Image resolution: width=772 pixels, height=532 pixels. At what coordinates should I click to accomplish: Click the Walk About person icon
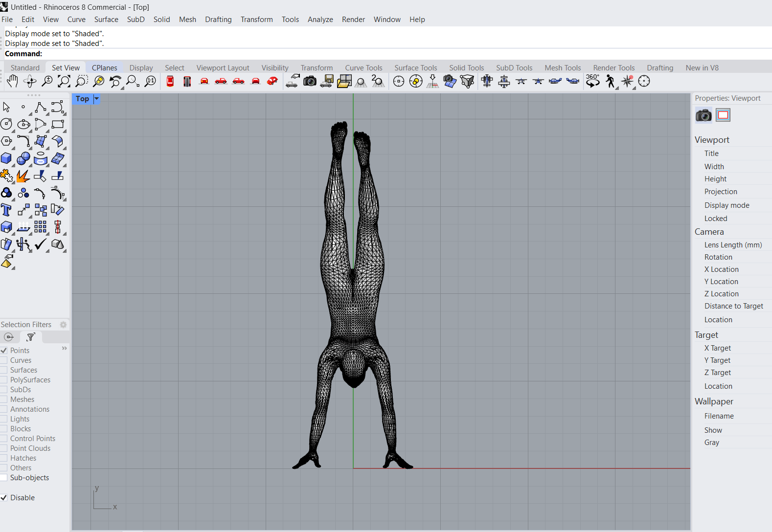pyautogui.click(x=610, y=81)
